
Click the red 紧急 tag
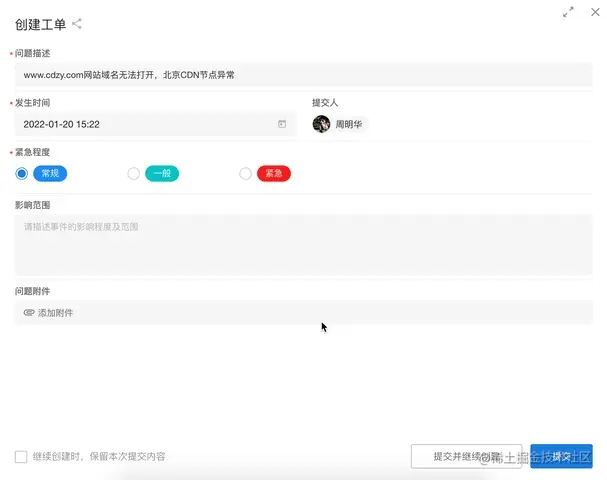point(274,173)
